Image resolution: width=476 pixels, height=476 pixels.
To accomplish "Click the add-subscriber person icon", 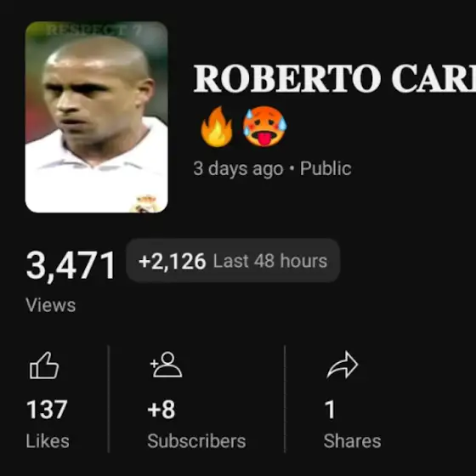I will point(166,365).
